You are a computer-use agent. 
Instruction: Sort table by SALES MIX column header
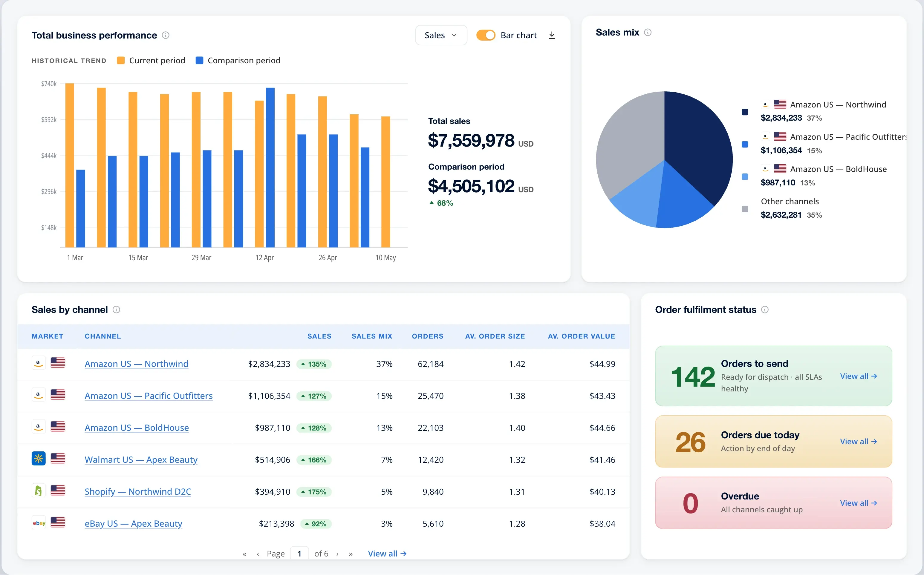click(372, 336)
